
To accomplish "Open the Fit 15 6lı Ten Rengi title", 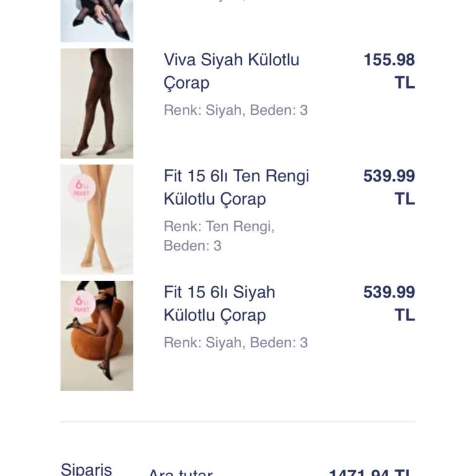I will click(236, 187).
